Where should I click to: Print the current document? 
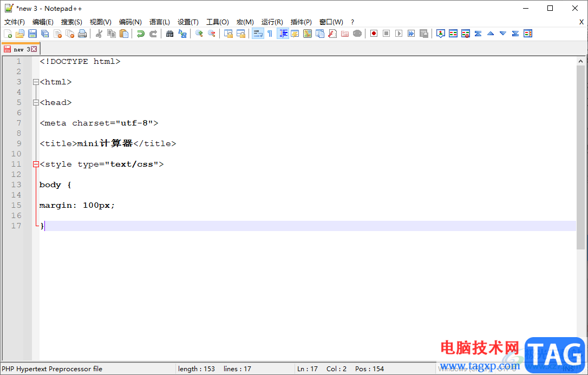[x=82, y=34]
